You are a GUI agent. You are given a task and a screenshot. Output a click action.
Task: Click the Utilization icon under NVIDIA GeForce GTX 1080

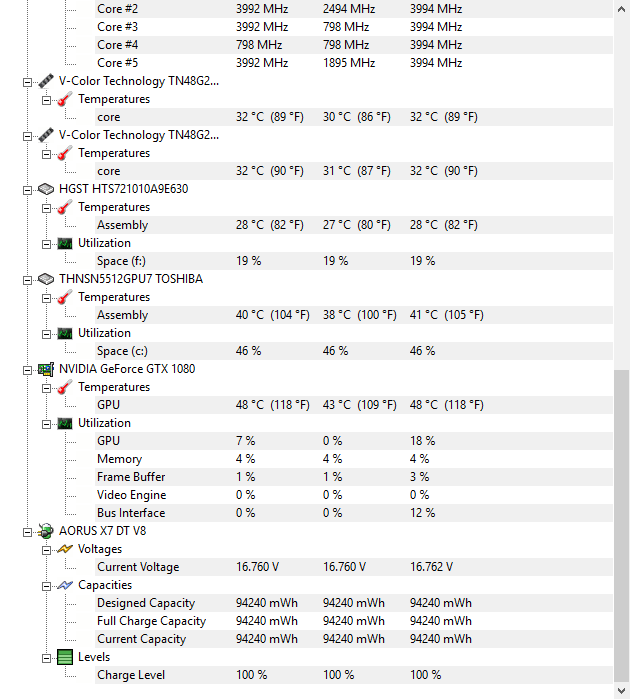[x=65, y=423]
